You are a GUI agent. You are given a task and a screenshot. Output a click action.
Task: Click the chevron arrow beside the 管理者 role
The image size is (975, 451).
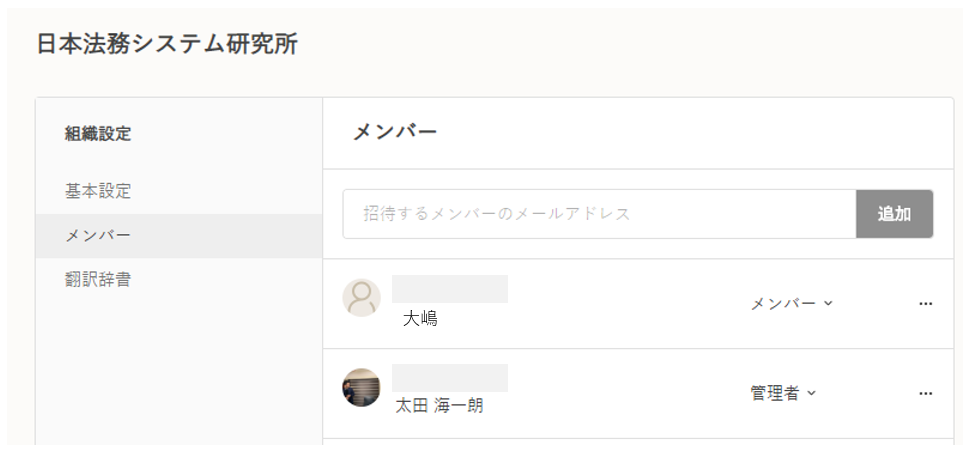pos(811,393)
